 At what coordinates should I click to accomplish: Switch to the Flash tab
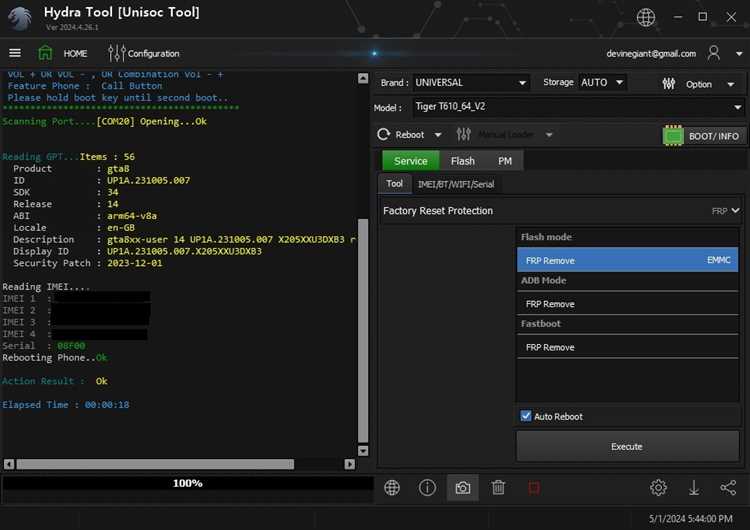(463, 161)
